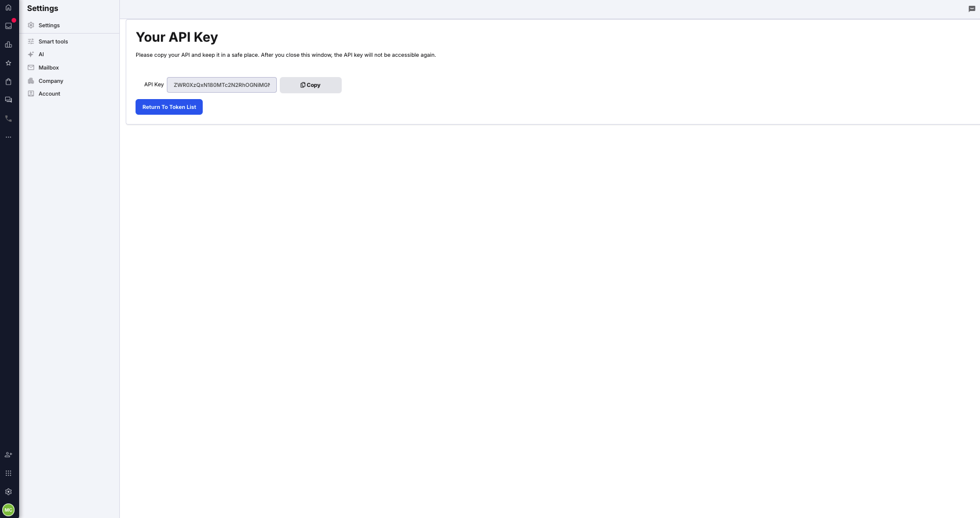Copy the API key
The width and height of the screenshot is (980, 518).
pyautogui.click(x=310, y=85)
